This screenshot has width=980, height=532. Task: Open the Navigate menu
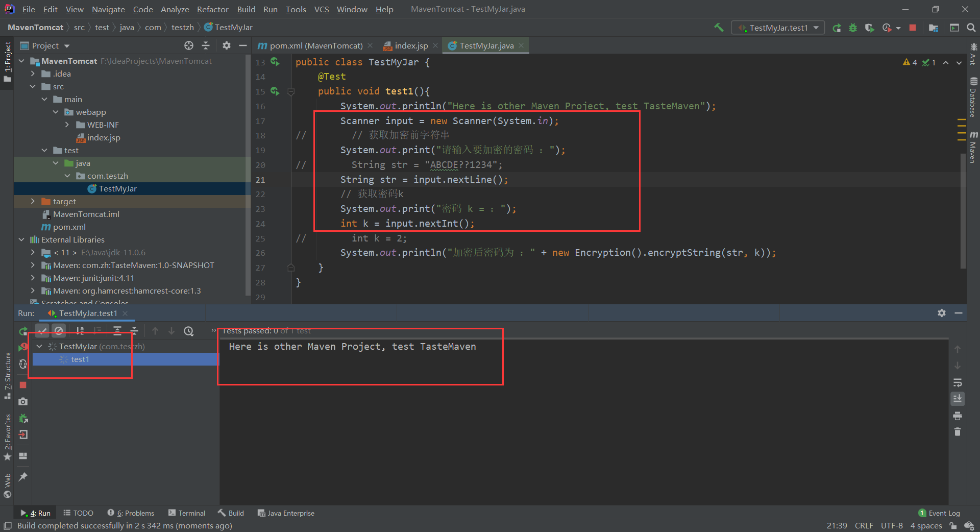pyautogui.click(x=108, y=9)
